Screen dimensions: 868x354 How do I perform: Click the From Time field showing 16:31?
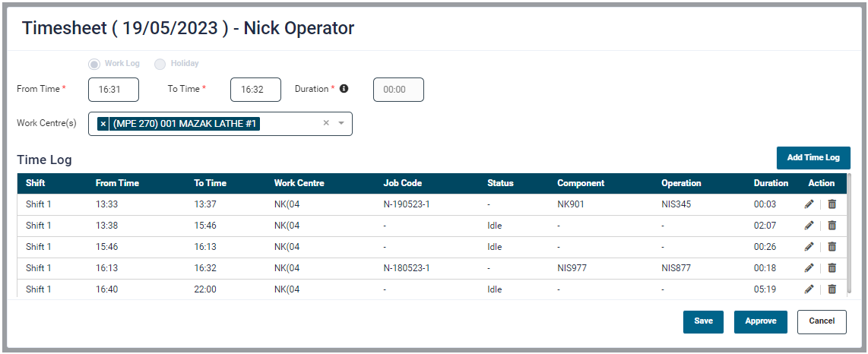coord(113,90)
